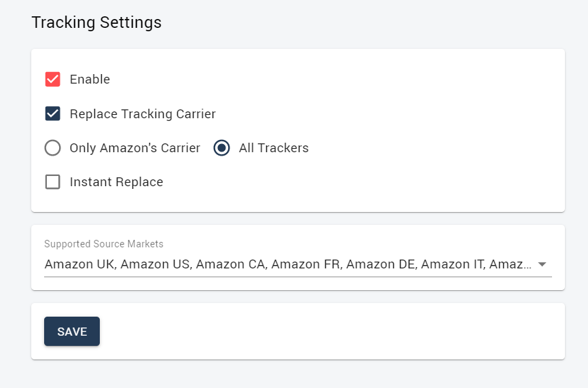The image size is (588, 388).
Task: Click the "Supported Source Markets" field label
Action: [104, 244]
